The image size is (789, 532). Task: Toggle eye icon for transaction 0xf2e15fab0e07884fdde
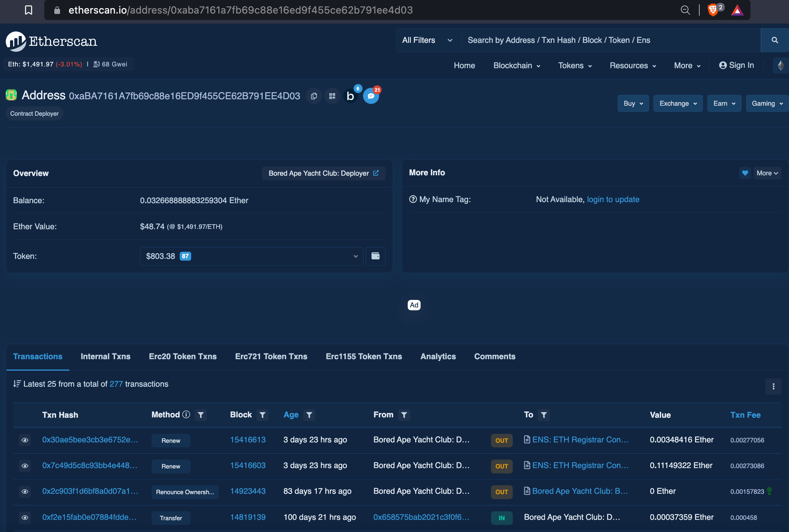[25, 518]
